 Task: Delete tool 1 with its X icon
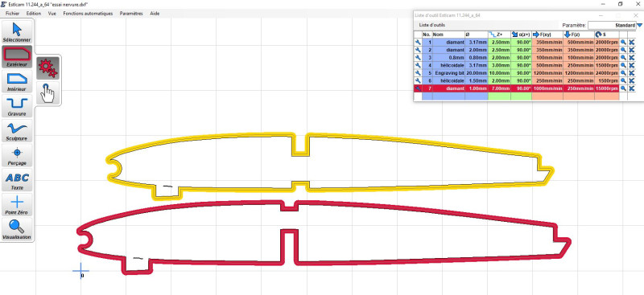(632, 43)
